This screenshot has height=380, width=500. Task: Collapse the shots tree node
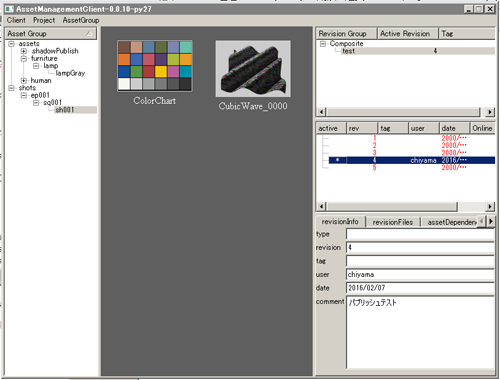[12, 88]
